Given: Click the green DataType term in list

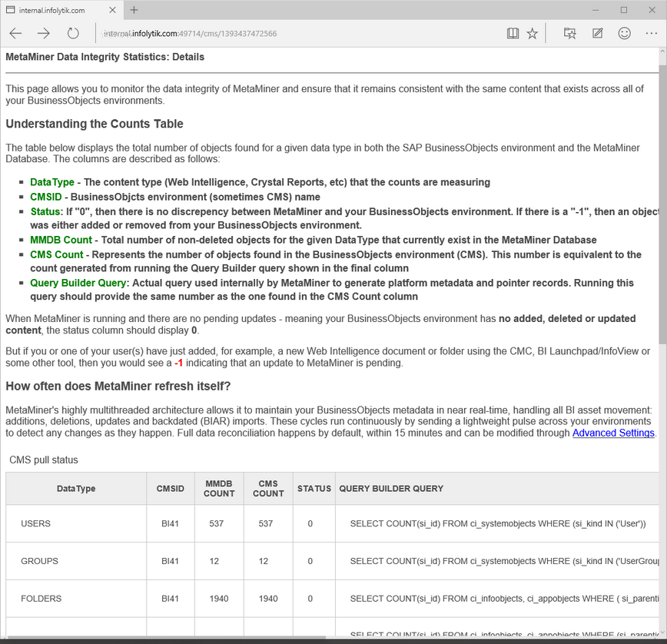Looking at the screenshot, I should click(52, 182).
